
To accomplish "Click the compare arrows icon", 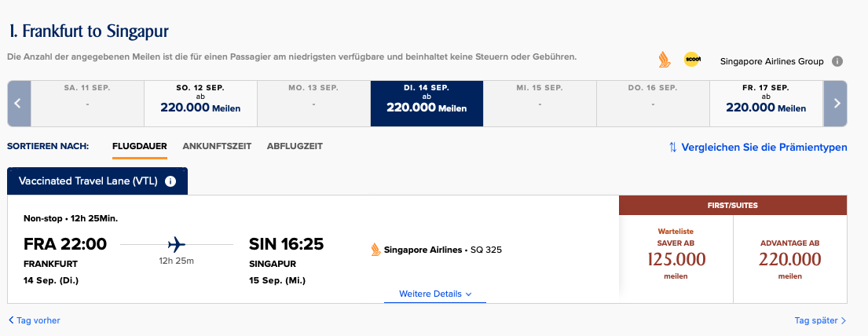I will [x=672, y=147].
